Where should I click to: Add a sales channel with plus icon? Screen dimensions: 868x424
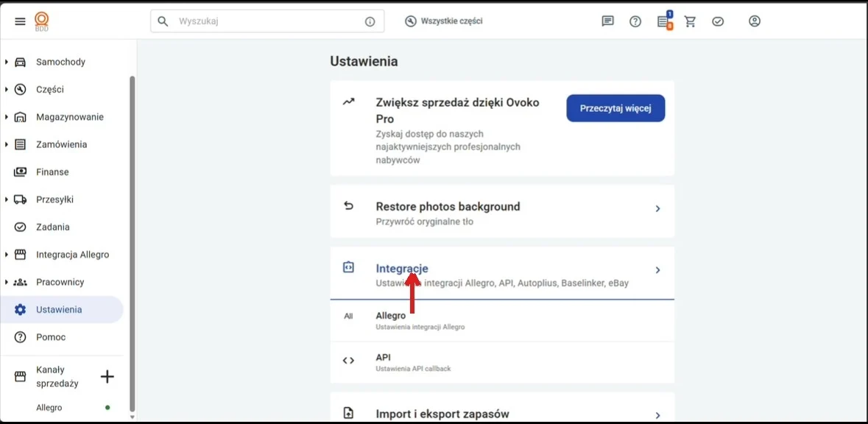click(107, 377)
